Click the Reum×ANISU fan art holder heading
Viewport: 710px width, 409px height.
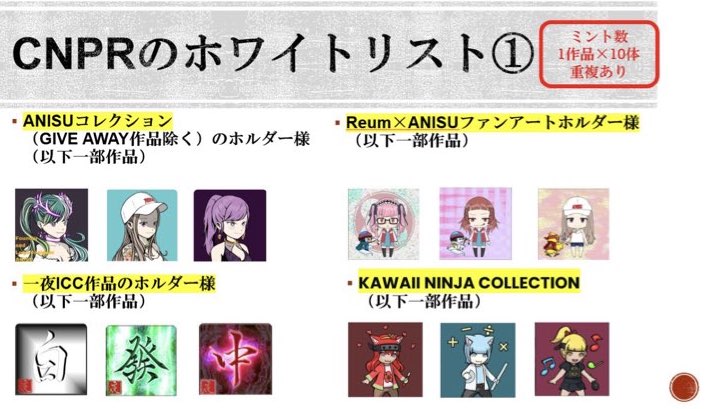click(x=492, y=122)
